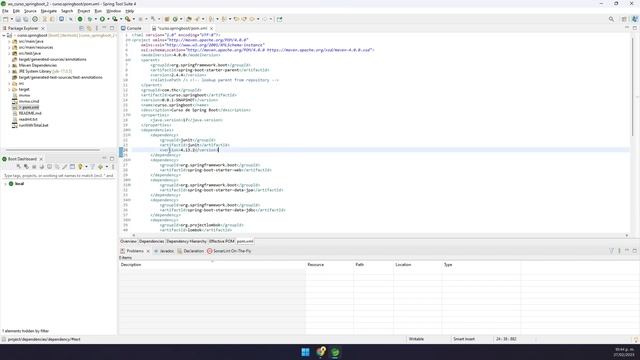640x360 pixels.
Task: Click the green Run toolbar icon
Action: coord(102,19)
